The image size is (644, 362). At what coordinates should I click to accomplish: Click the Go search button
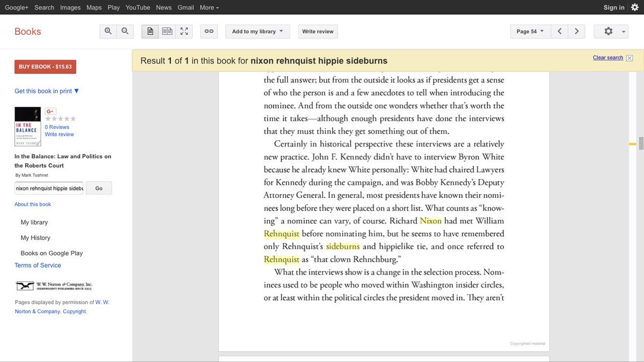pos(99,188)
